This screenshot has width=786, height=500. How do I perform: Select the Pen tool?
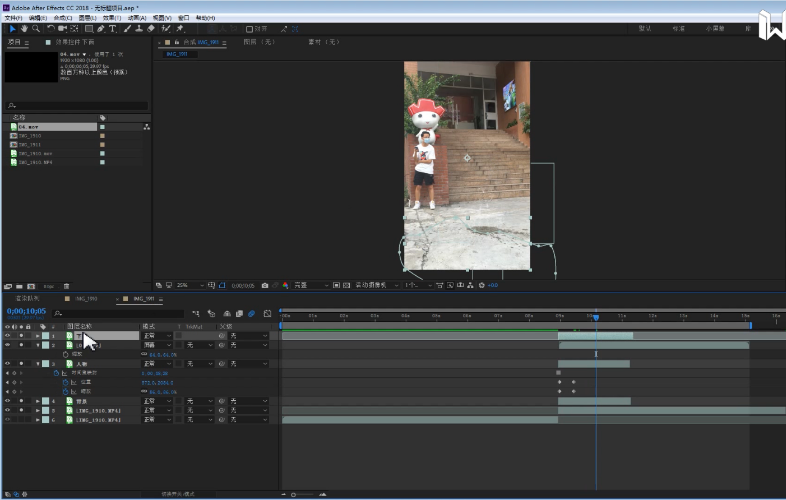point(101,29)
